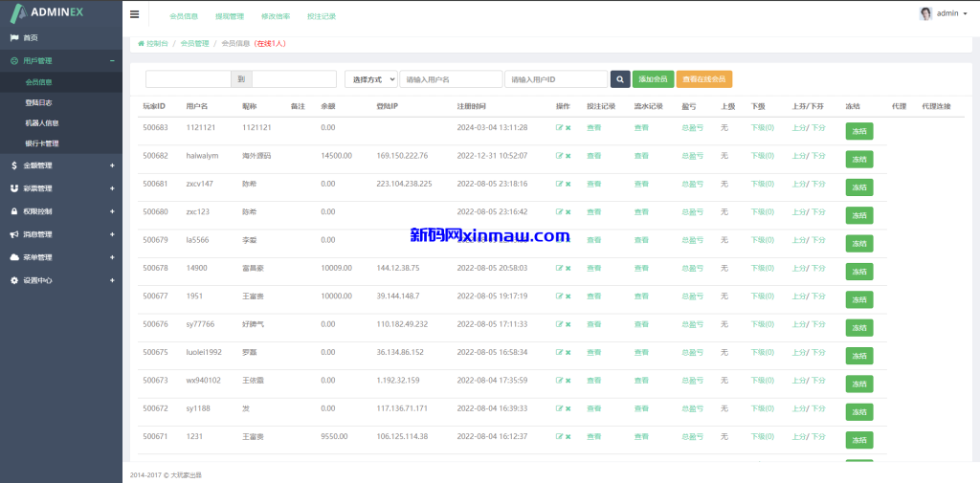
Task: Select 登陆日志 in the sidebar
Action: (41, 102)
